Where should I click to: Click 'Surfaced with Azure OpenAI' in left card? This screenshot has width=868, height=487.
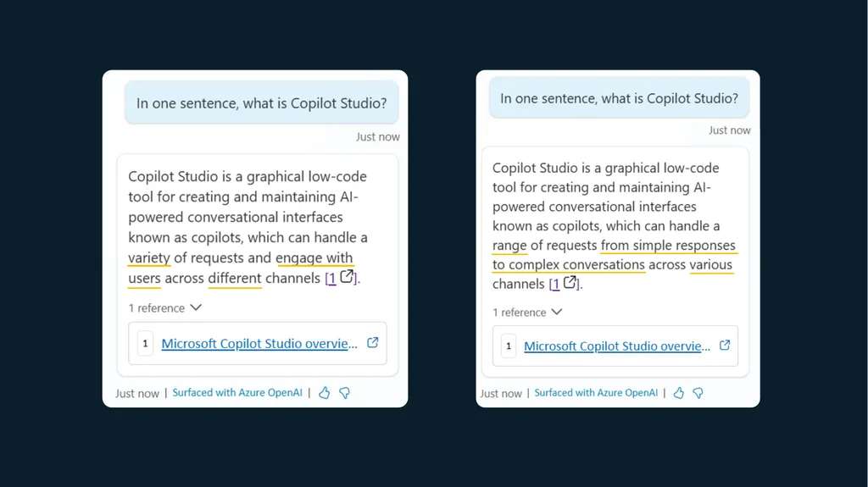point(237,392)
